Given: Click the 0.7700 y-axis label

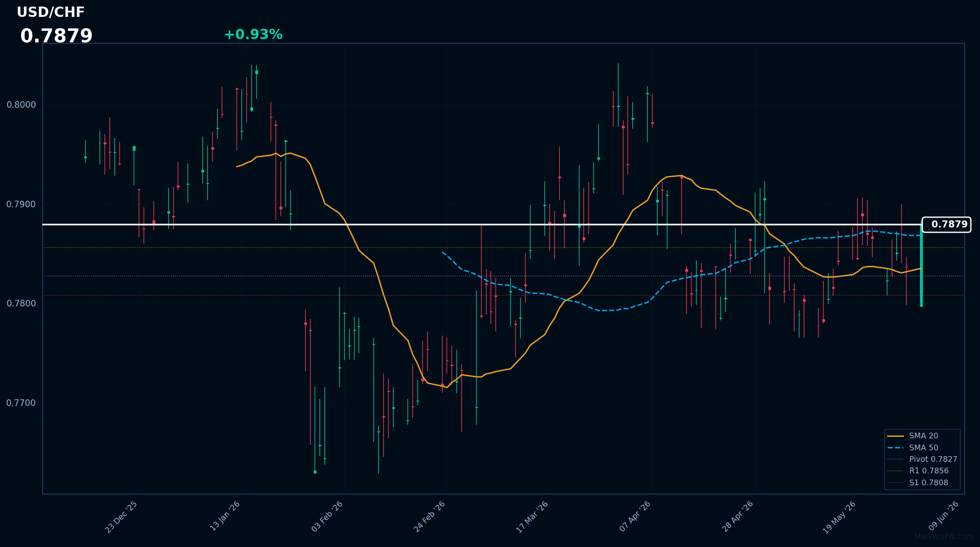Looking at the screenshot, I should [21, 403].
